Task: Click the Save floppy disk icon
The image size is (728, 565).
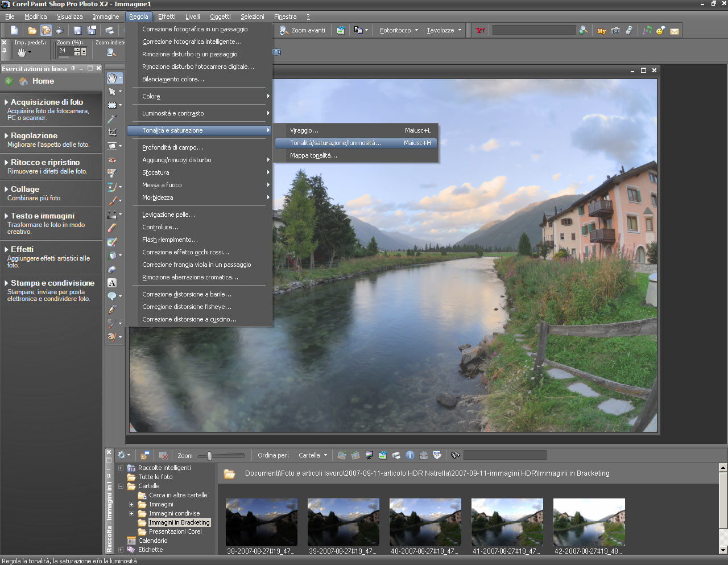Action: 78,30
